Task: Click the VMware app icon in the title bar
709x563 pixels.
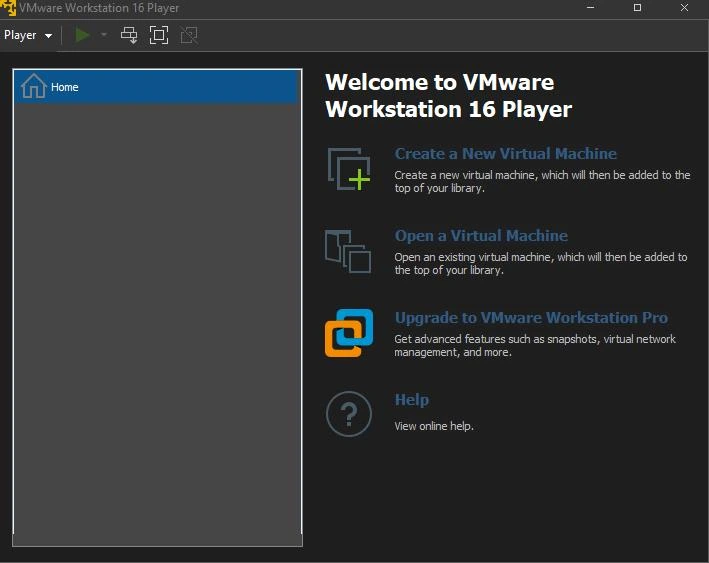Action: point(8,8)
